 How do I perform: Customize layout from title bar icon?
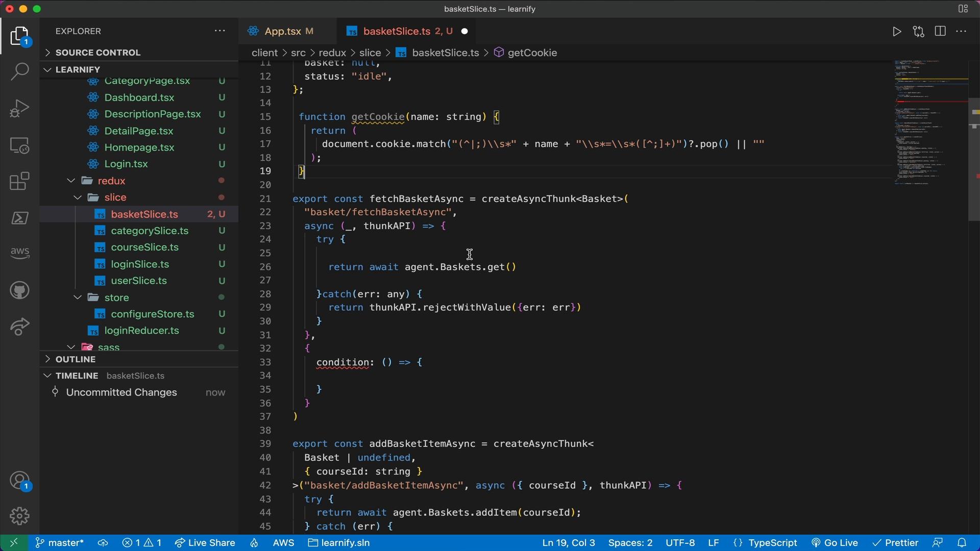tap(963, 9)
